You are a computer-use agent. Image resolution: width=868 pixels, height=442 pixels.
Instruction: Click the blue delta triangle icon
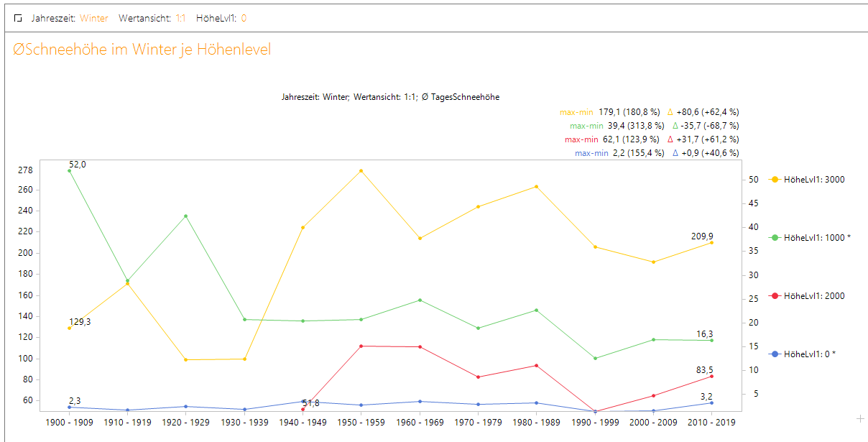675,153
